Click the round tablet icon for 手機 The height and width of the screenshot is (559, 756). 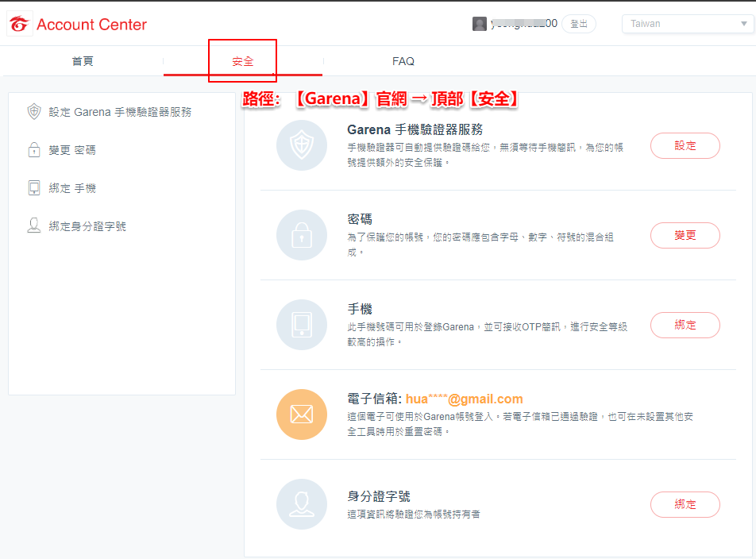coord(302,325)
